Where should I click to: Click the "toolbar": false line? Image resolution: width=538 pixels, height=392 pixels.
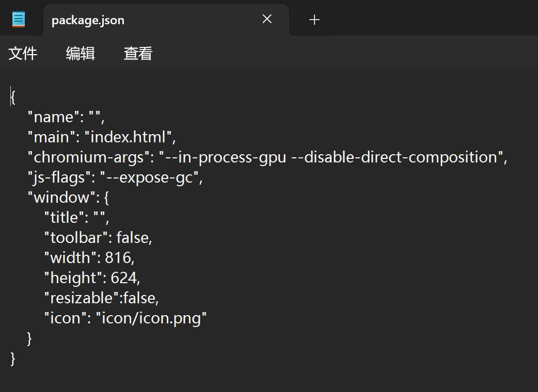(x=98, y=238)
